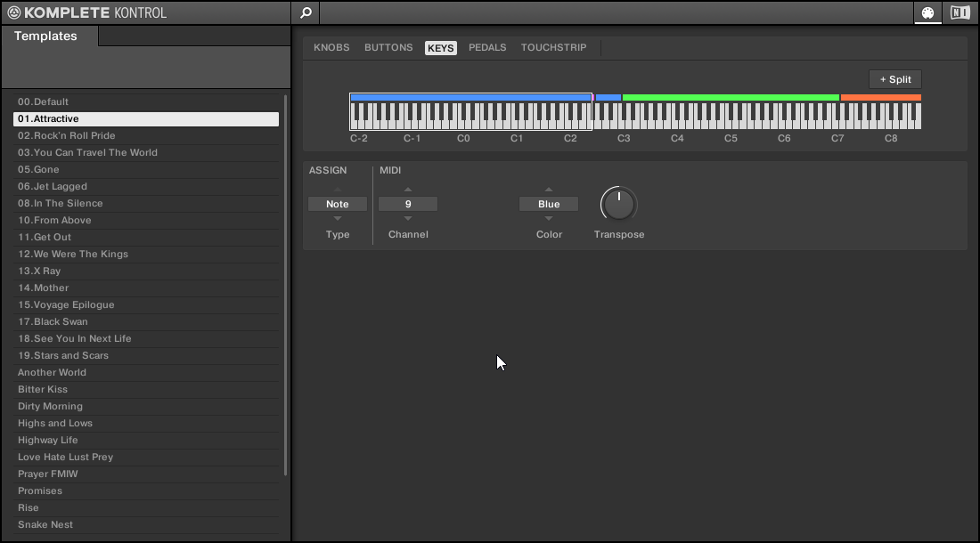Select the 02.Rock'n Roll Pride template
980x543 pixels.
[x=146, y=135]
